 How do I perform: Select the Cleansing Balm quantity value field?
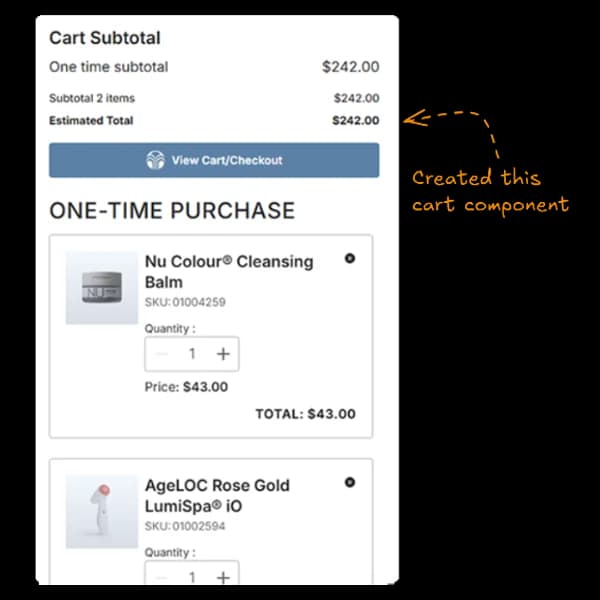(192, 354)
